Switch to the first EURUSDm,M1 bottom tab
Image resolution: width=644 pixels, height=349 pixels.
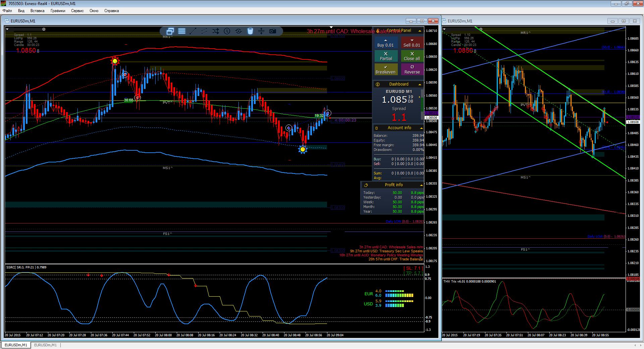16,345
